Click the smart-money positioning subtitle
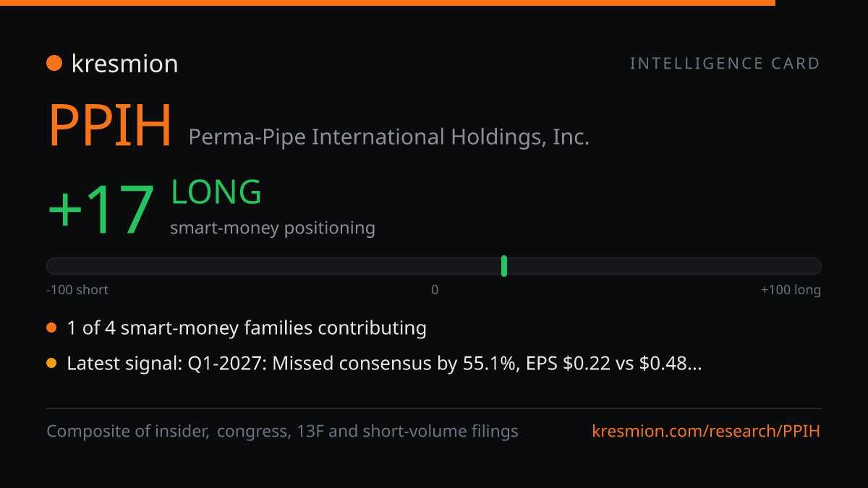868x488 pixels. tap(273, 228)
